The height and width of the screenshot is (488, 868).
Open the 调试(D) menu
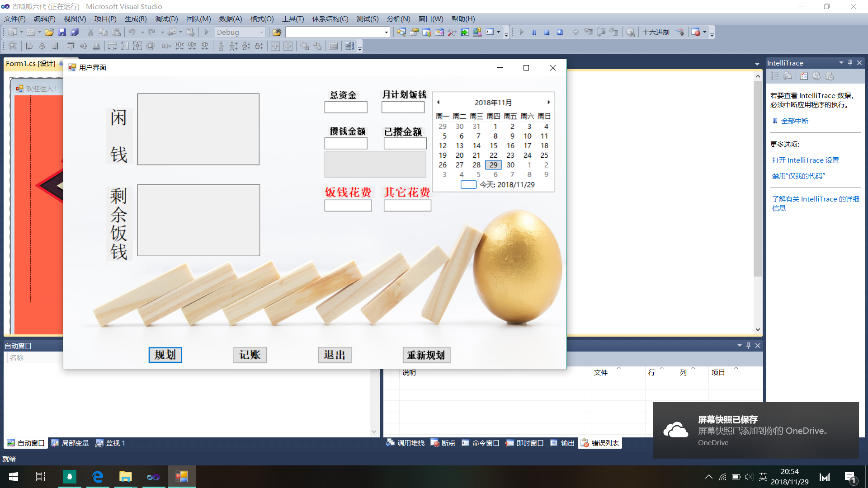166,19
